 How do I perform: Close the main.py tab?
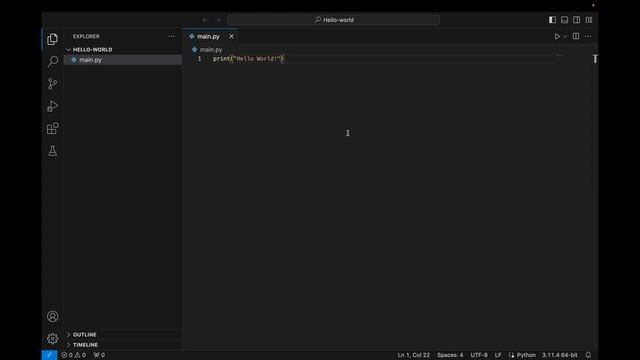click(231, 36)
